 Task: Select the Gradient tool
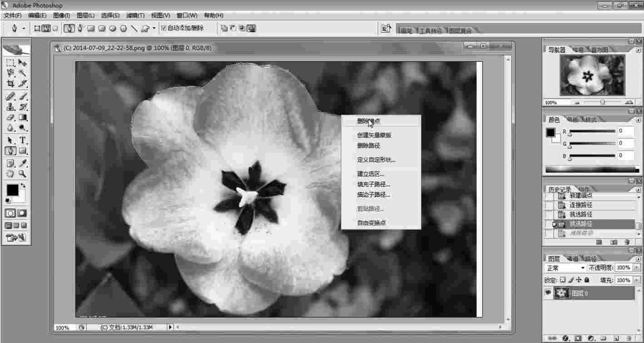(22, 118)
